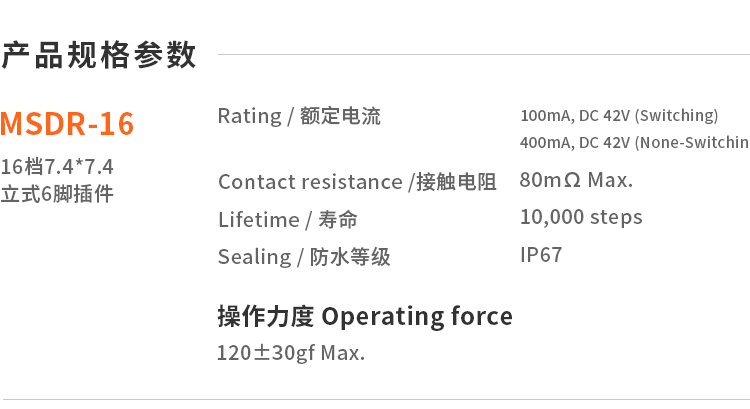Select the Contact resistance /接触电阻 label
This screenshot has height=409, width=750.
357,182
